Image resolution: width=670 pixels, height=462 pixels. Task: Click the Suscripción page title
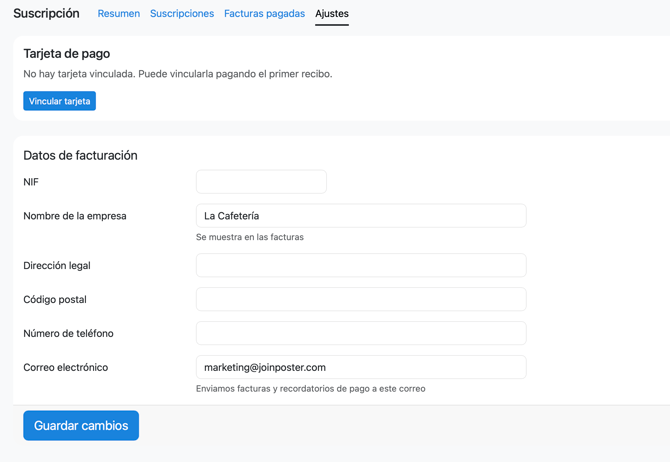(x=46, y=13)
